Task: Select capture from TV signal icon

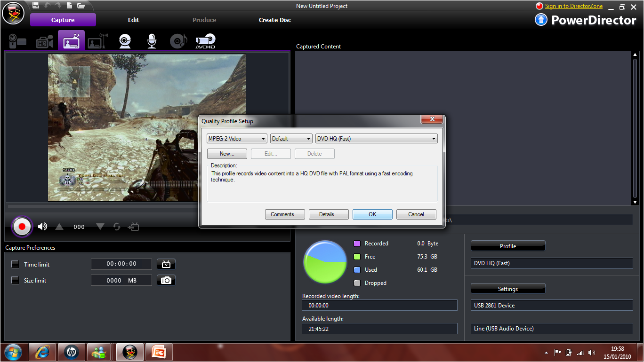Action: click(71, 41)
